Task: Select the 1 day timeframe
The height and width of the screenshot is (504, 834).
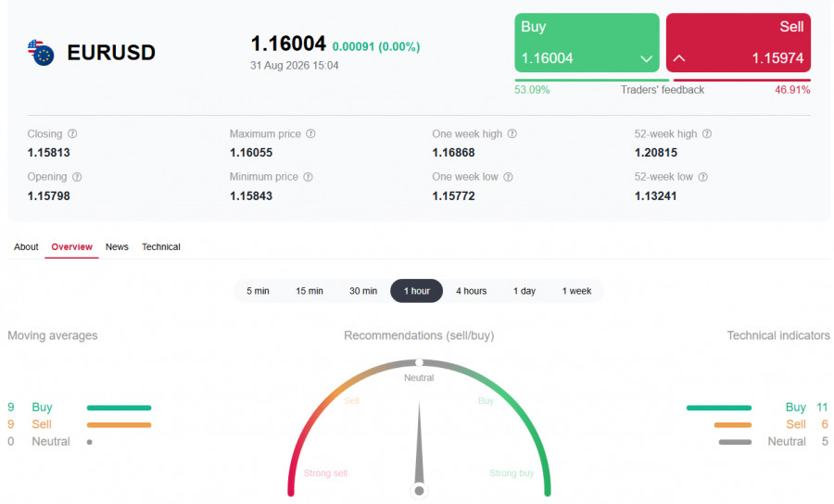Action: (524, 291)
